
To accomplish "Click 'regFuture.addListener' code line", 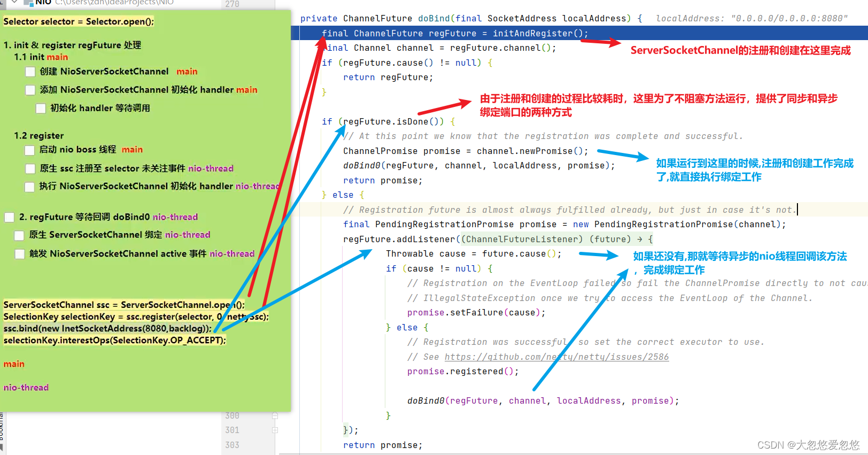I will click(x=498, y=239).
